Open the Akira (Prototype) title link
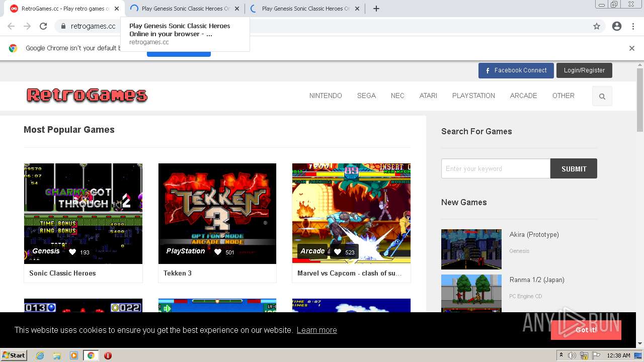 point(534,234)
